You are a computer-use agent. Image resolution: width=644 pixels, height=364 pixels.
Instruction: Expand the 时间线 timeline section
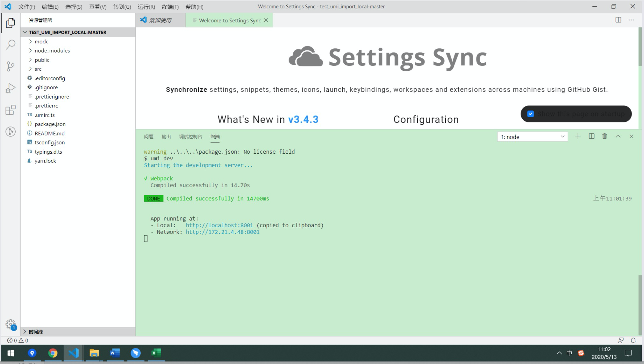(x=35, y=331)
